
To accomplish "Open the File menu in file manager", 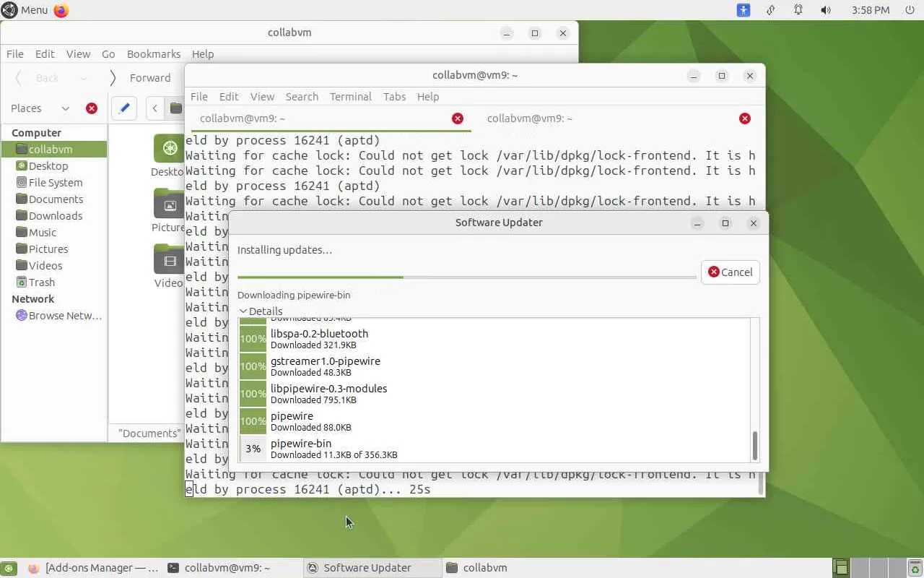I will (x=15, y=54).
